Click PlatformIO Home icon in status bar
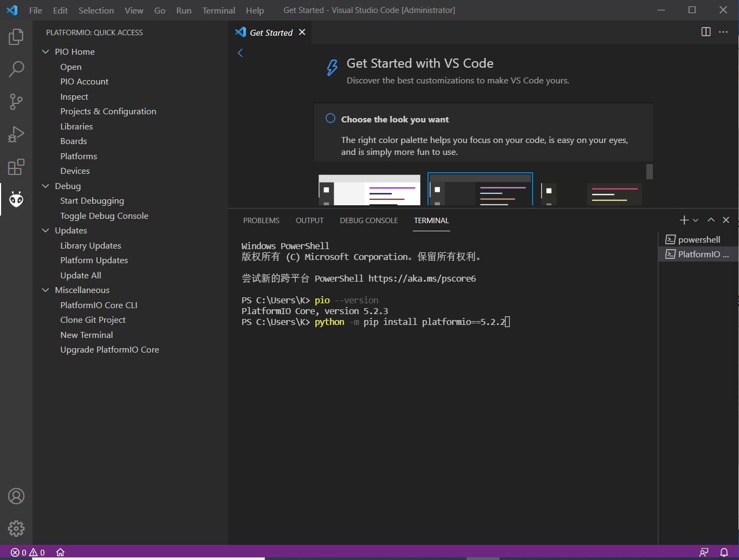This screenshot has width=739, height=560. click(60, 552)
